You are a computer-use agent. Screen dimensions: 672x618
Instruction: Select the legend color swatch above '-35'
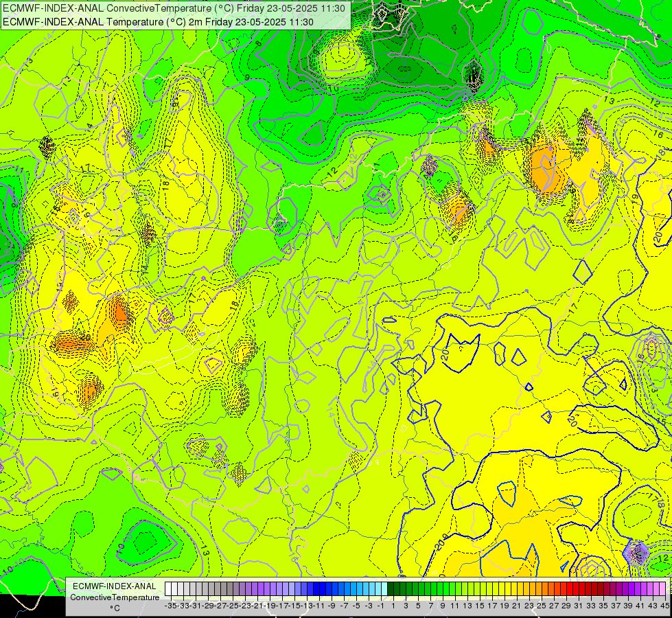168,589
